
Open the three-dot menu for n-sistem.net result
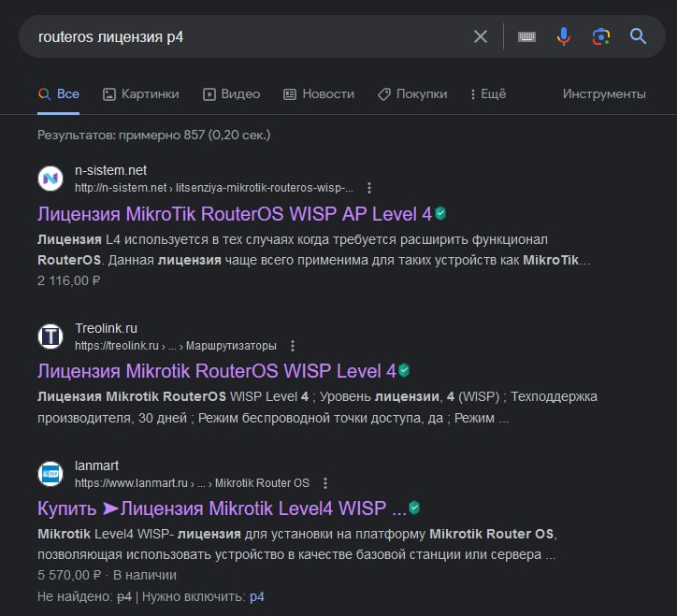tap(369, 188)
